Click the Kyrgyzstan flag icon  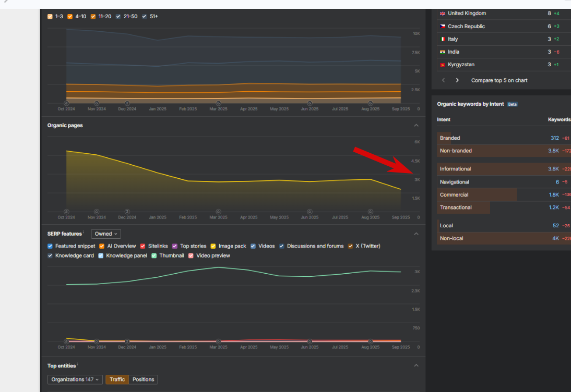click(x=443, y=65)
